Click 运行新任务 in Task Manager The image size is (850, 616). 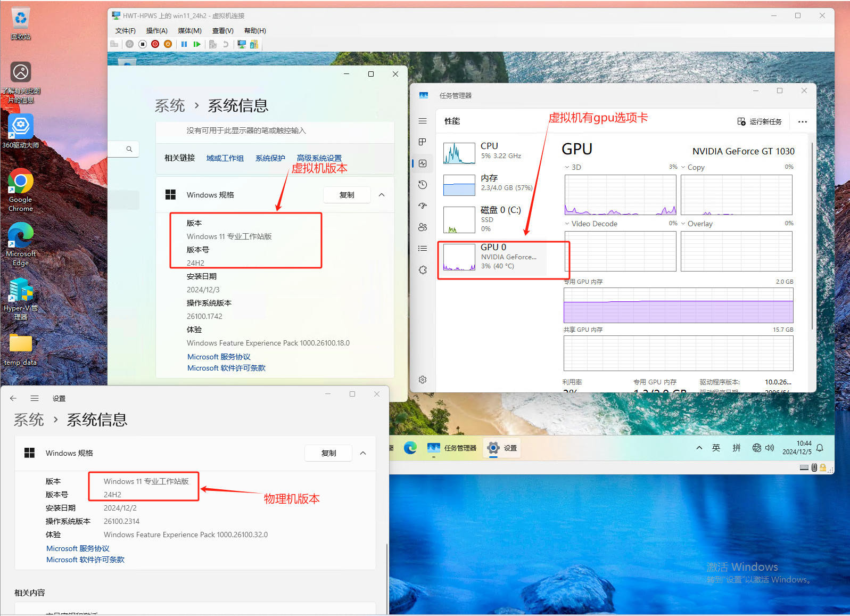(x=760, y=122)
